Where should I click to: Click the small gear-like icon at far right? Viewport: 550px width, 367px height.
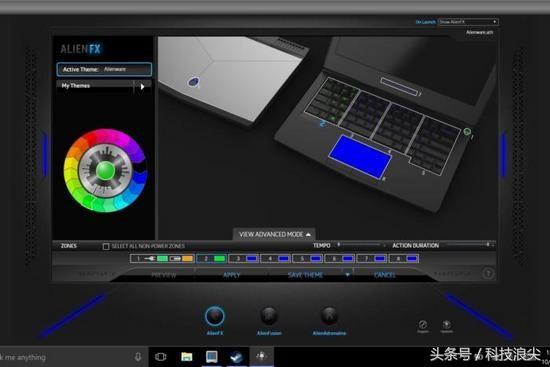point(447,325)
